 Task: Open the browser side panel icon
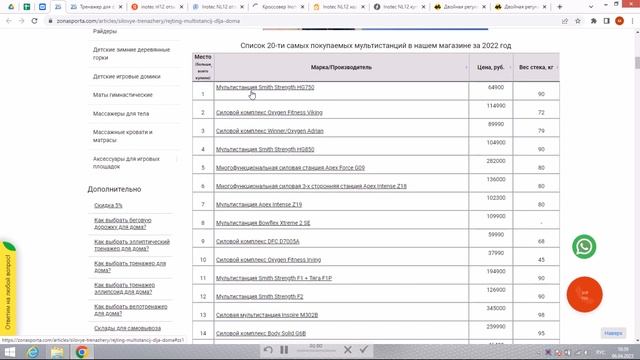coord(607,21)
